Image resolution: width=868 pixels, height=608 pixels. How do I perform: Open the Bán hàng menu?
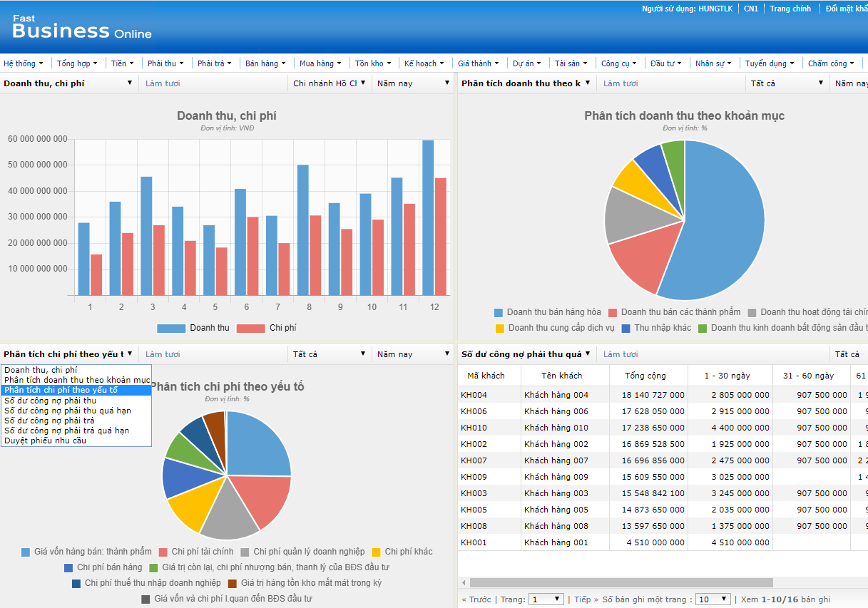tap(265, 63)
